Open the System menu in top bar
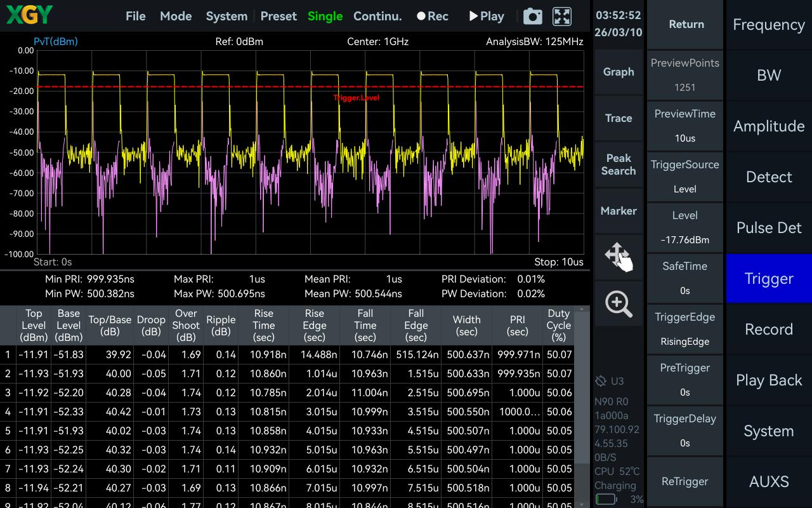This screenshot has width=812, height=508. pos(226,17)
